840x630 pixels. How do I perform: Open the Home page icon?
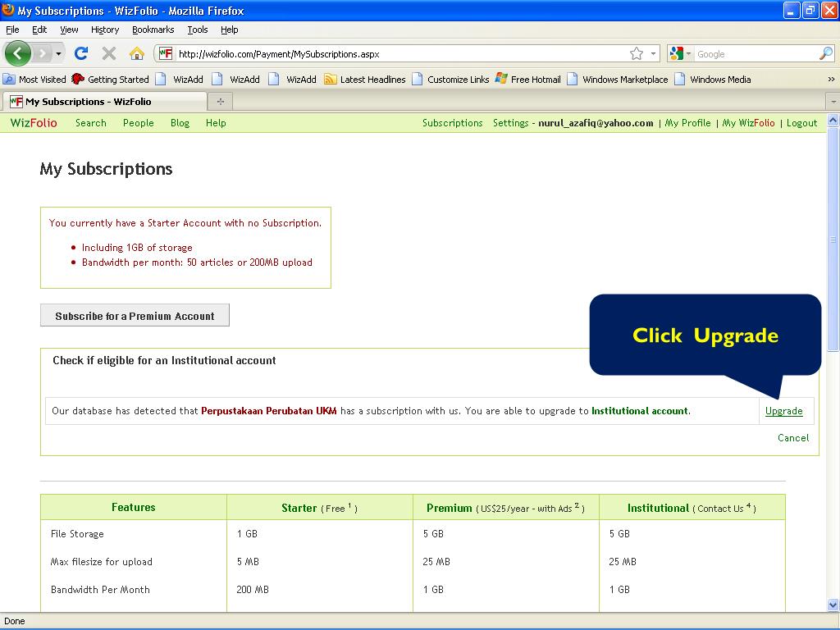(137, 53)
